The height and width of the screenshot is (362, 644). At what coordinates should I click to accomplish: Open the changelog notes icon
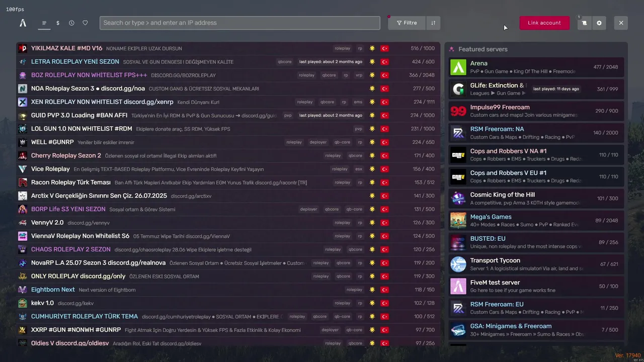click(x=584, y=23)
